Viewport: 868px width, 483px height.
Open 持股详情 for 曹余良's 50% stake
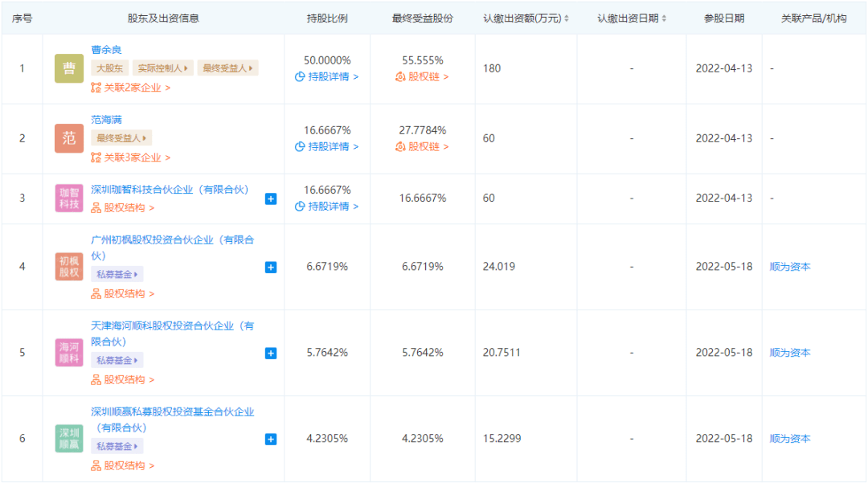(327, 77)
